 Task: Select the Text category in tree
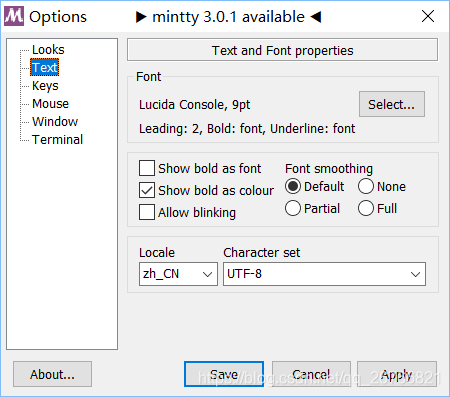45,67
